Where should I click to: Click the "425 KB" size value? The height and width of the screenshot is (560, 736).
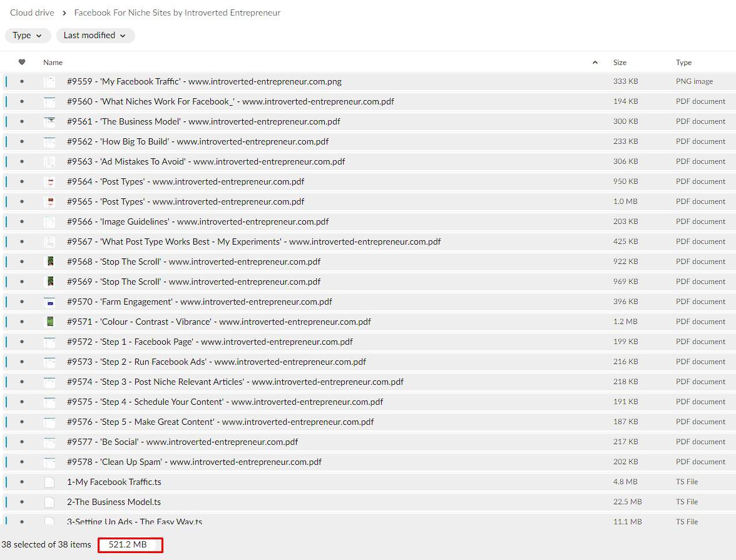click(625, 242)
